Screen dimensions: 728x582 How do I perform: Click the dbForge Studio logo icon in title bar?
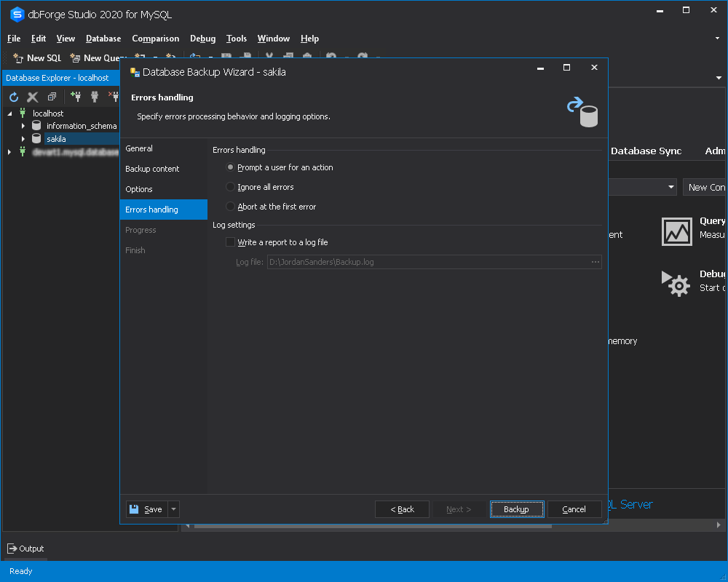click(17, 15)
